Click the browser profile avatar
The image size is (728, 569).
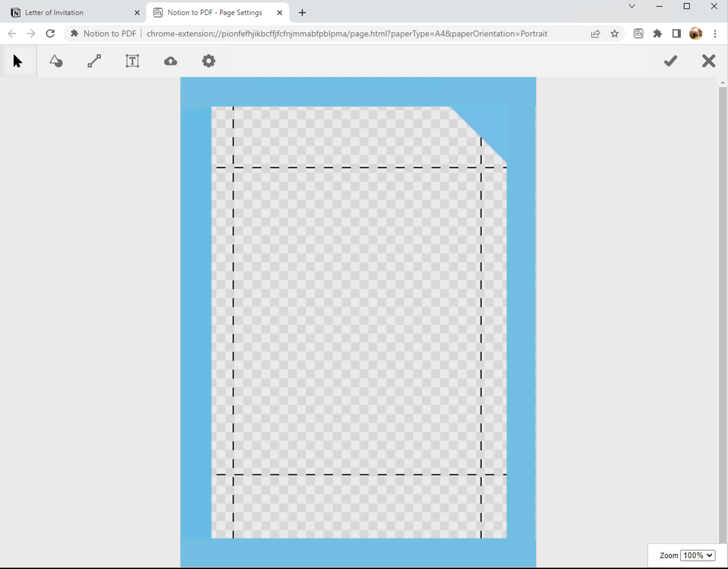pyautogui.click(x=695, y=34)
